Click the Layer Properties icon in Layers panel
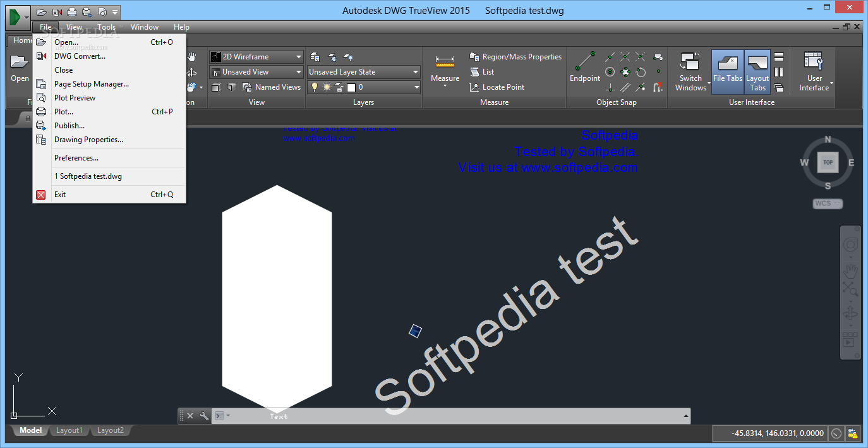The width and height of the screenshot is (868, 448). click(x=315, y=57)
